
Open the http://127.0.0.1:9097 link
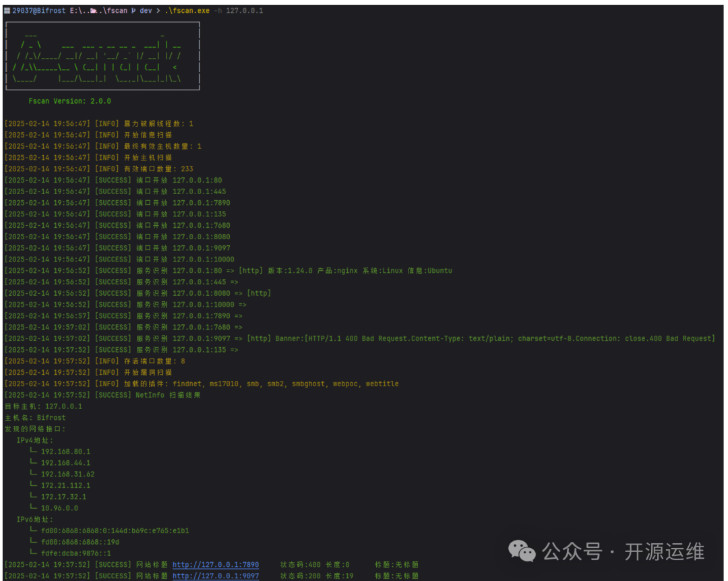click(x=216, y=576)
